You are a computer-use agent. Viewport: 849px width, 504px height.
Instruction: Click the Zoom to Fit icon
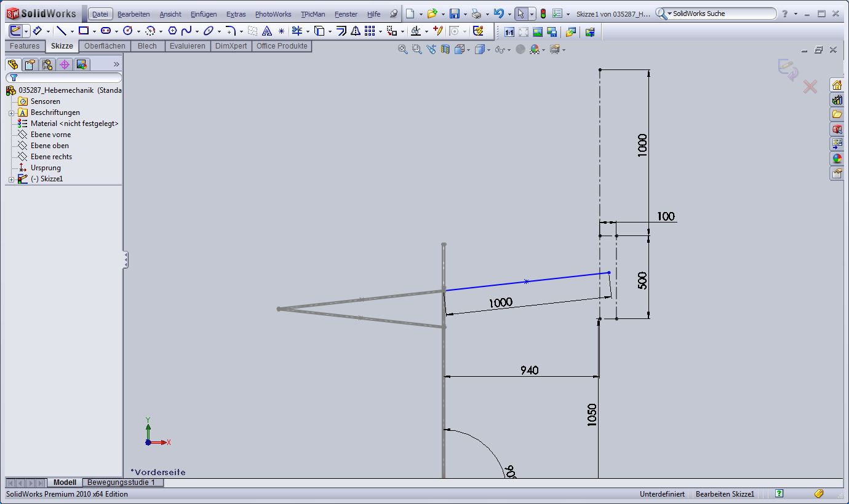[x=403, y=49]
